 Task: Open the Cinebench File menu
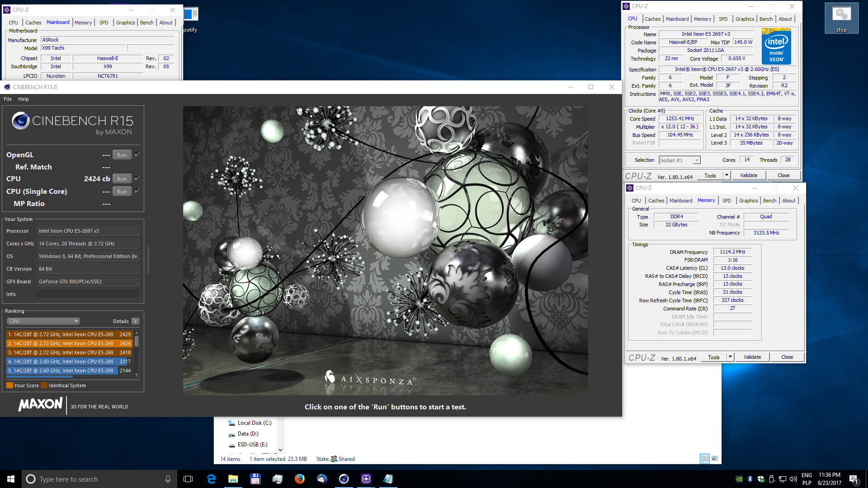click(x=8, y=99)
